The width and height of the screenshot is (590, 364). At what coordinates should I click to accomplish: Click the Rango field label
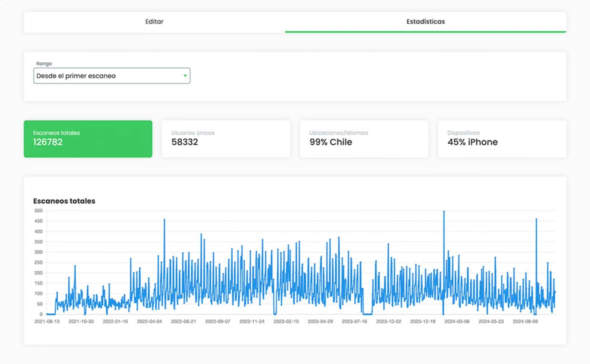pos(44,64)
